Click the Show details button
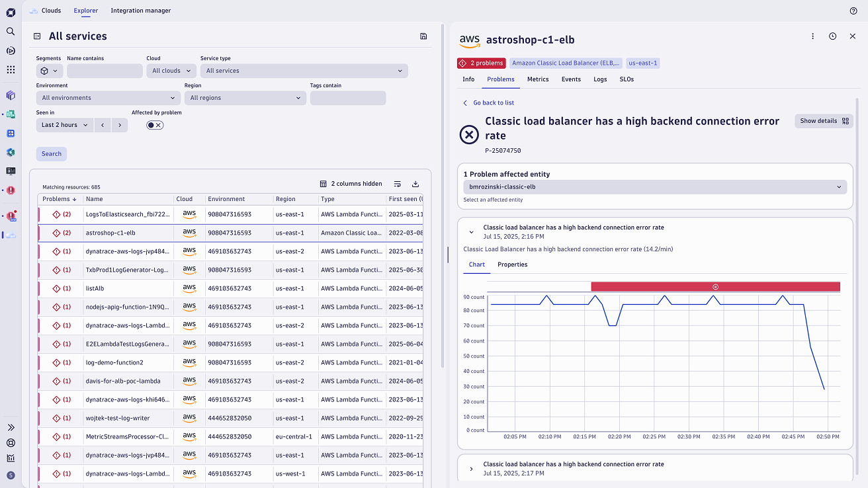The height and width of the screenshot is (488, 868). pos(824,121)
